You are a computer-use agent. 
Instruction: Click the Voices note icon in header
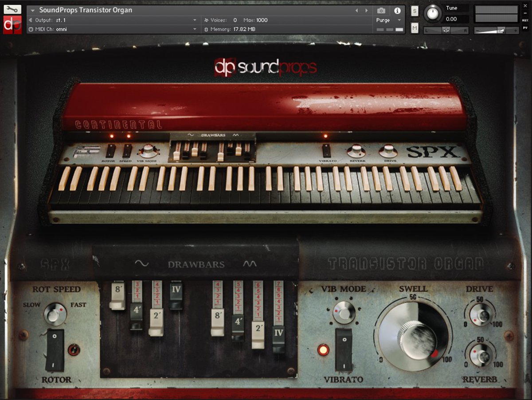click(x=206, y=20)
